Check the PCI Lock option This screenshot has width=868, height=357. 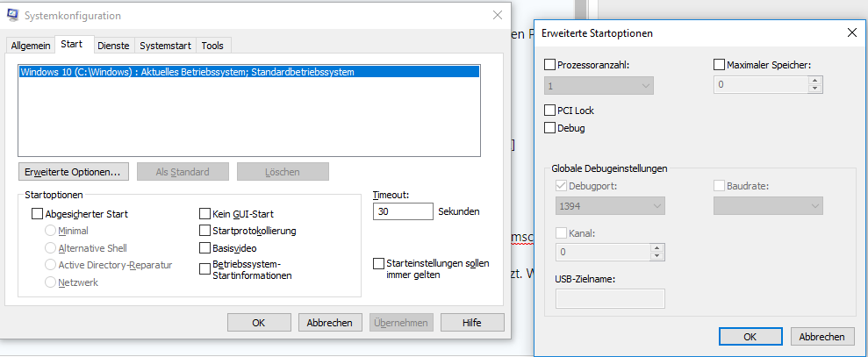pyautogui.click(x=550, y=111)
